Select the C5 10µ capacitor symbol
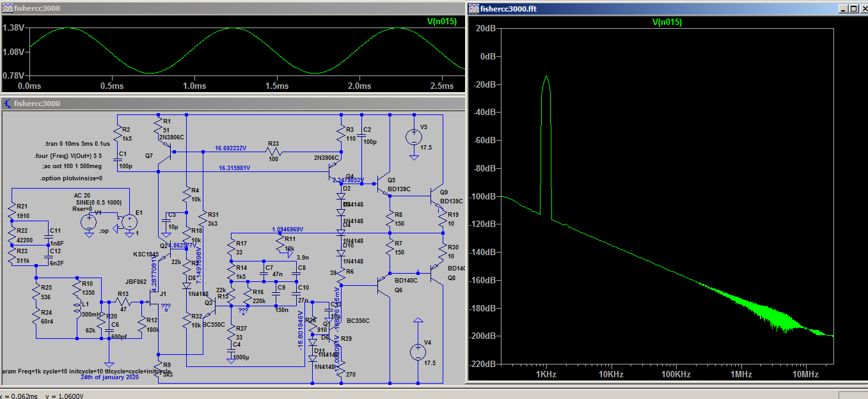 [x=165, y=221]
